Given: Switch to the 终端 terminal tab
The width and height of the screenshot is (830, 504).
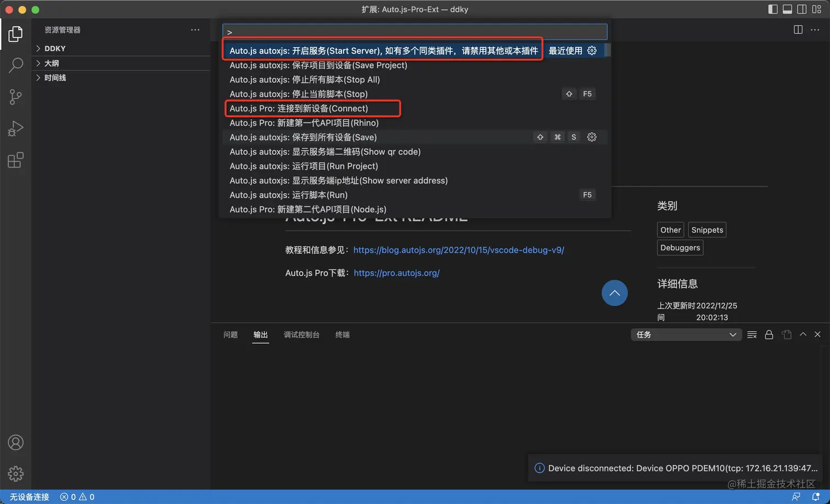Looking at the screenshot, I should click(343, 334).
